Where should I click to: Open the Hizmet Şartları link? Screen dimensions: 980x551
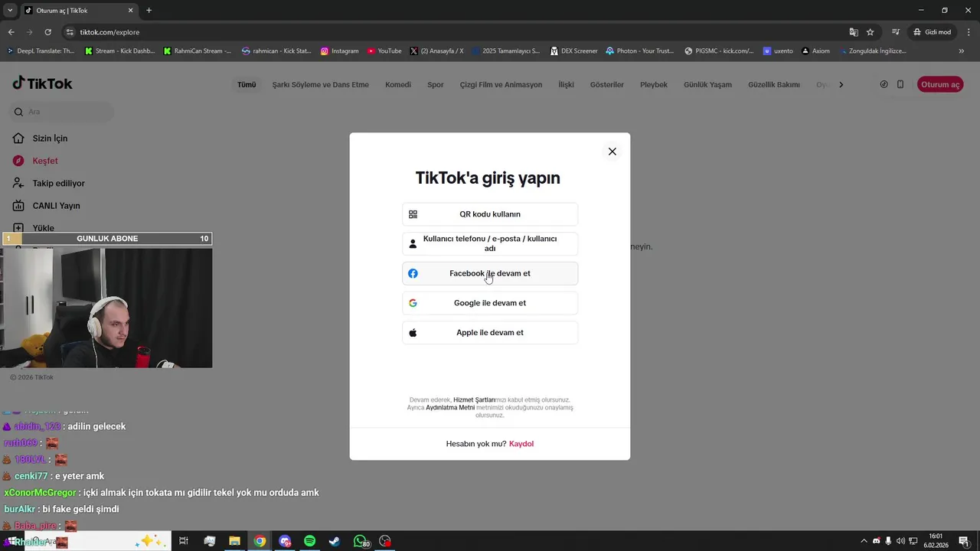(474, 399)
